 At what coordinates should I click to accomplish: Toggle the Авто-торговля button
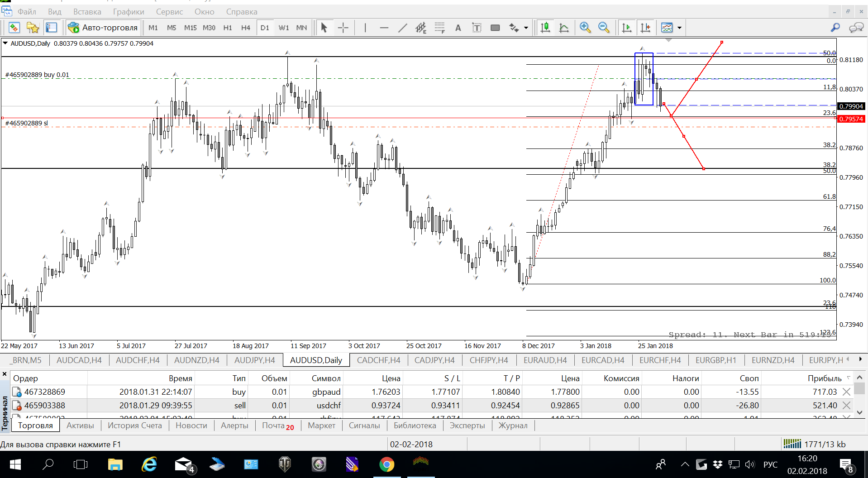(103, 28)
